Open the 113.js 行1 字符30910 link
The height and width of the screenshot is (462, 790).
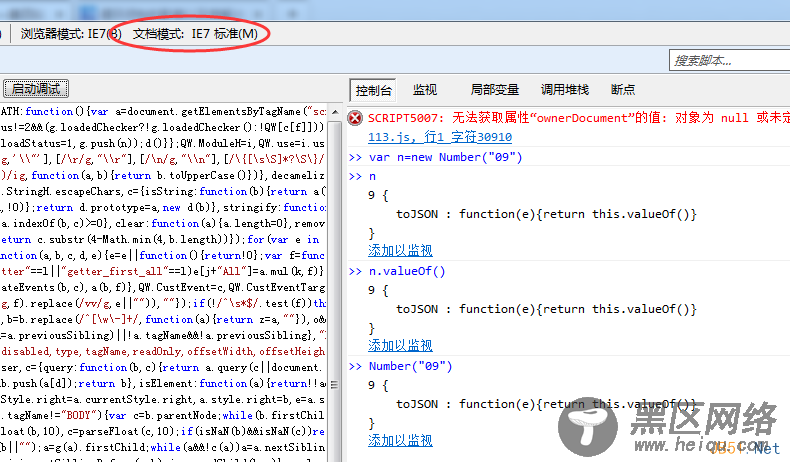click(440, 137)
